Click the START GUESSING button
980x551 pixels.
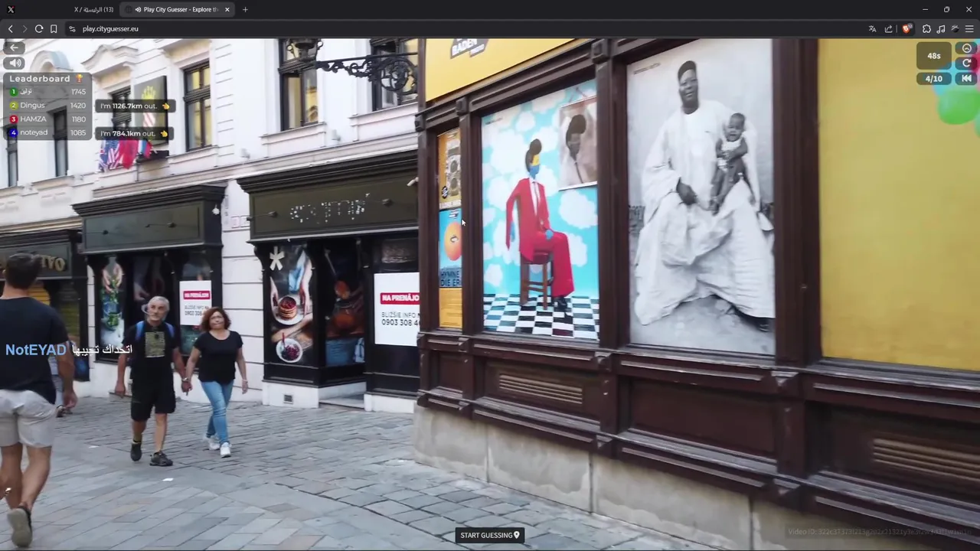(490, 535)
